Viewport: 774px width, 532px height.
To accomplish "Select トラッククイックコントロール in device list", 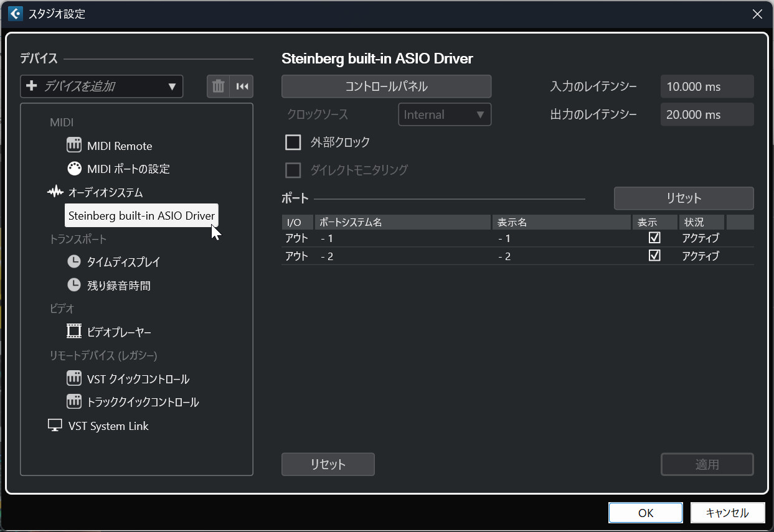I will (143, 402).
